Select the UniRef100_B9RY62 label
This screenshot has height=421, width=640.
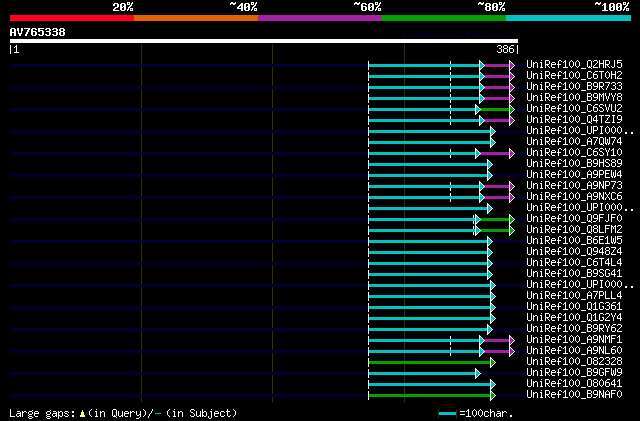574,329
